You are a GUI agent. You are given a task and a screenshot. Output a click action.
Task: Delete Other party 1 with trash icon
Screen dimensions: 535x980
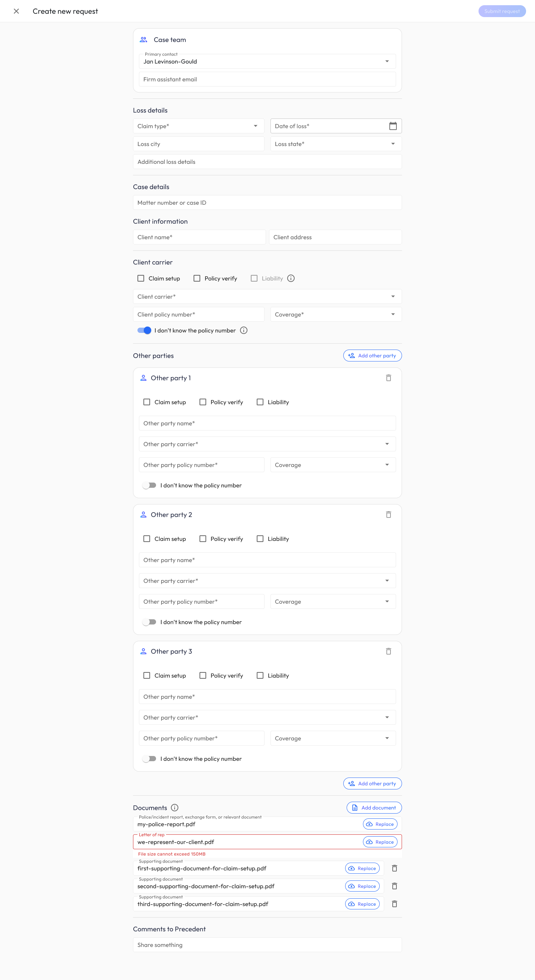[x=388, y=378]
